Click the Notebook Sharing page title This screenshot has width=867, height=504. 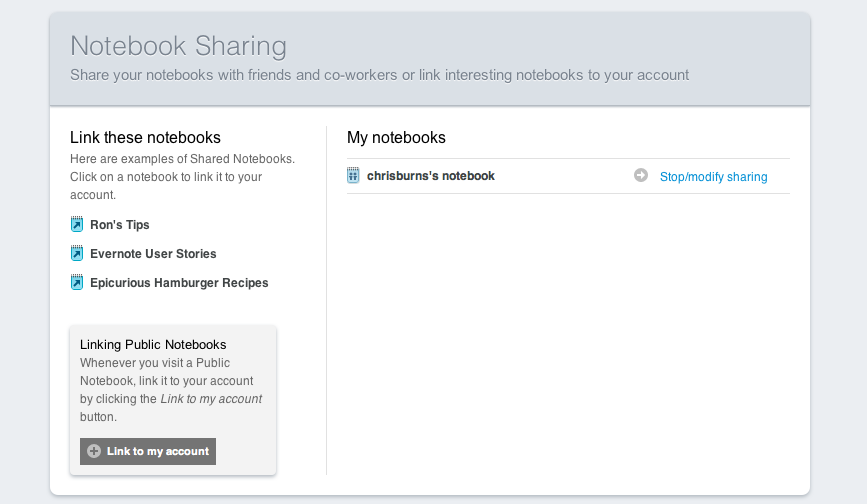pos(178,46)
